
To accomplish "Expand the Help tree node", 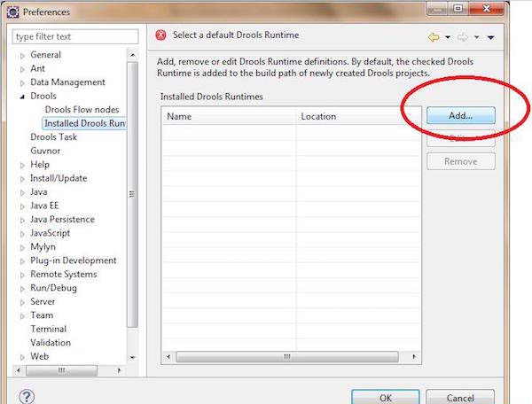I will 22,166.
